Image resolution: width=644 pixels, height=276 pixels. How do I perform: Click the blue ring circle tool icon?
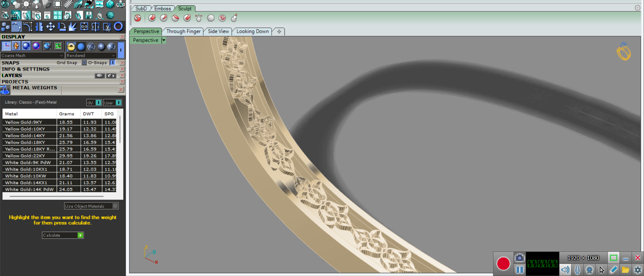pyautogui.click(x=118, y=27)
